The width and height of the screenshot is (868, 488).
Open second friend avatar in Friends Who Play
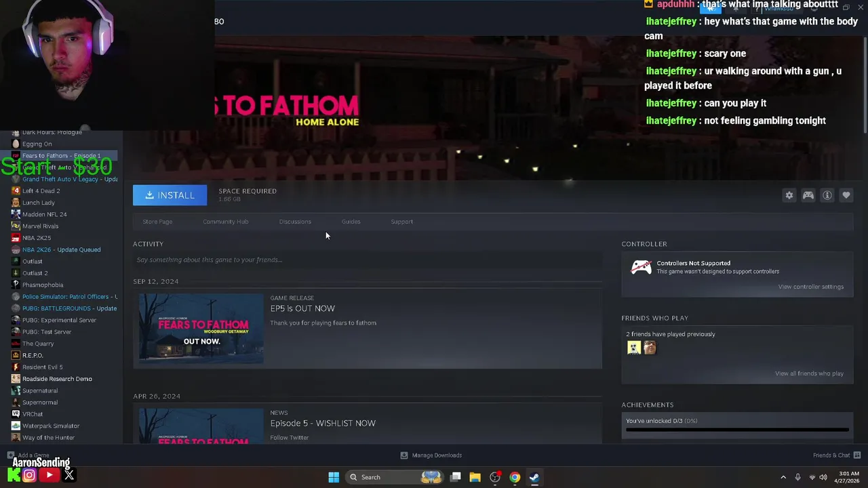tap(650, 348)
